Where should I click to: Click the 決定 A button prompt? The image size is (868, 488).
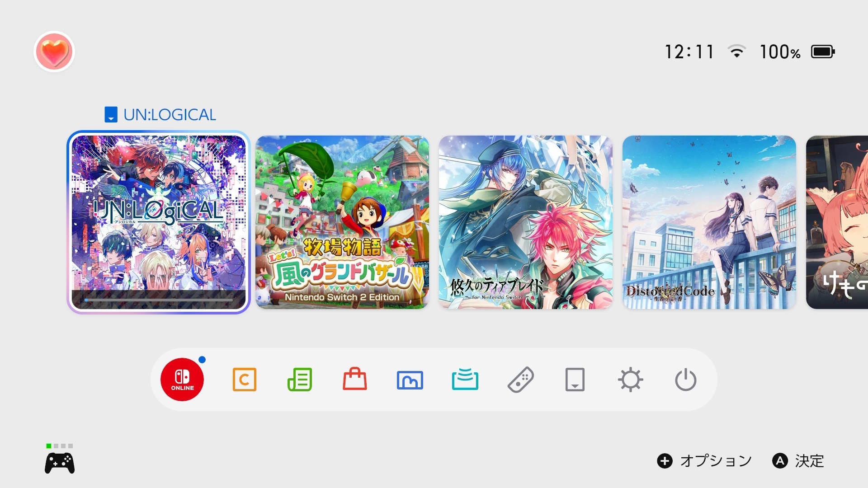click(x=798, y=461)
